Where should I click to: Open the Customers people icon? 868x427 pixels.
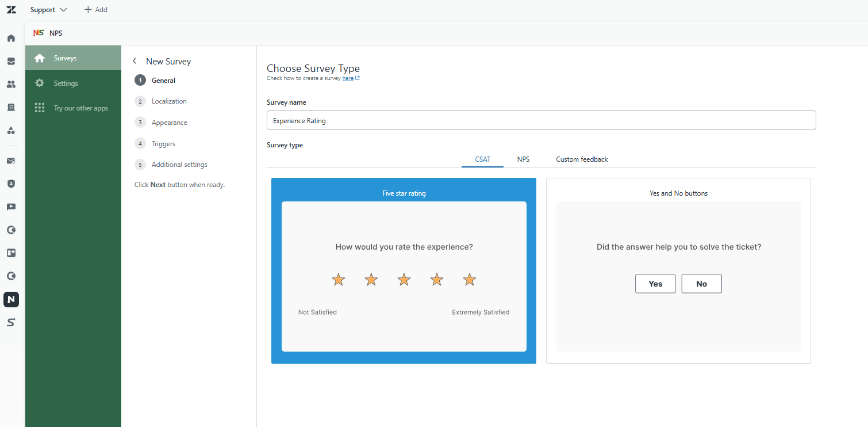click(11, 84)
